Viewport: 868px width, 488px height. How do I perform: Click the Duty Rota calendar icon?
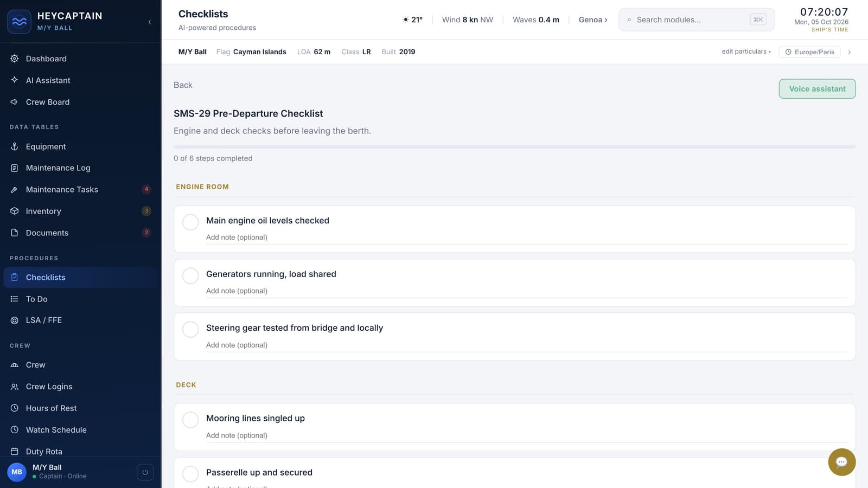15,452
